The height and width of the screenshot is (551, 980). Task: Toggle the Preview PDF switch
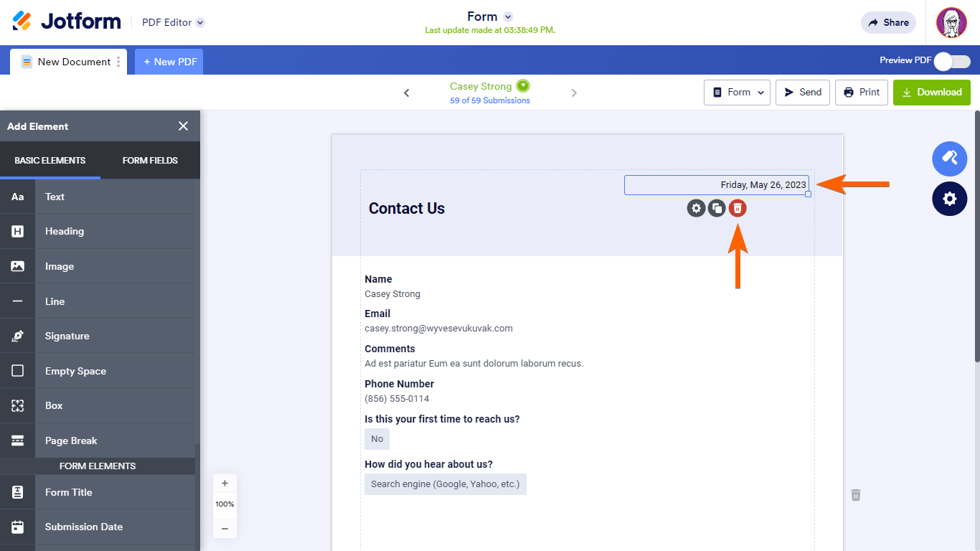(x=952, y=61)
